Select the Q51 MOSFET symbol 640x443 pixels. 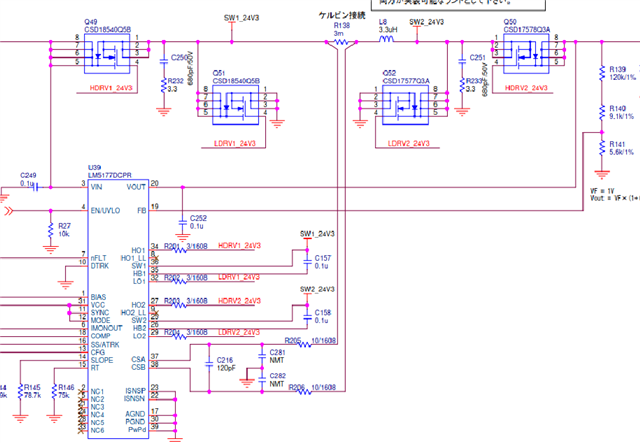pyautogui.click(x=236, y=105)
